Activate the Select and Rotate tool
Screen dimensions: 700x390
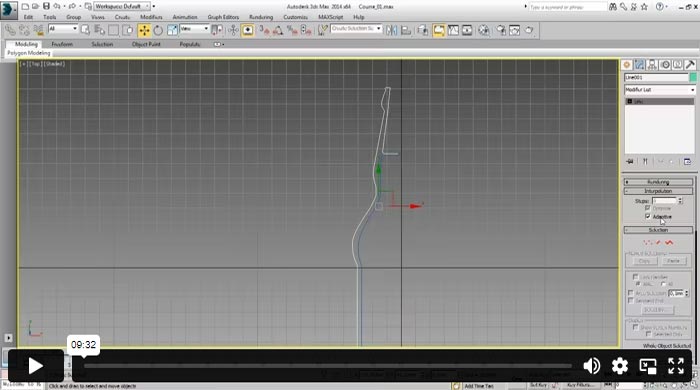pos(158,30)
